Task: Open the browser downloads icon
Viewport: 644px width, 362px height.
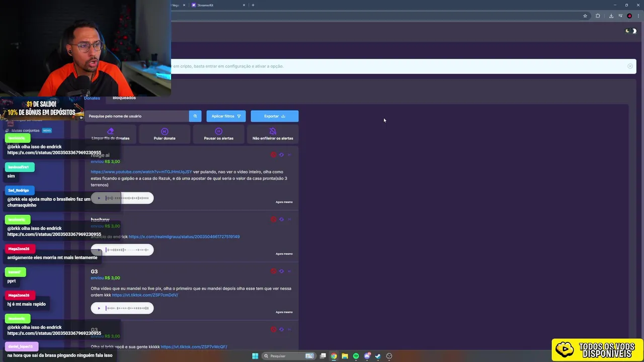Action: coord(611,16)
